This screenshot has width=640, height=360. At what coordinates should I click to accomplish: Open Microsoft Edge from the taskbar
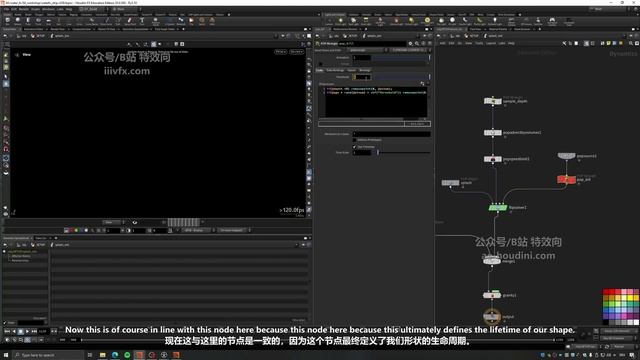tap(115, 355)
